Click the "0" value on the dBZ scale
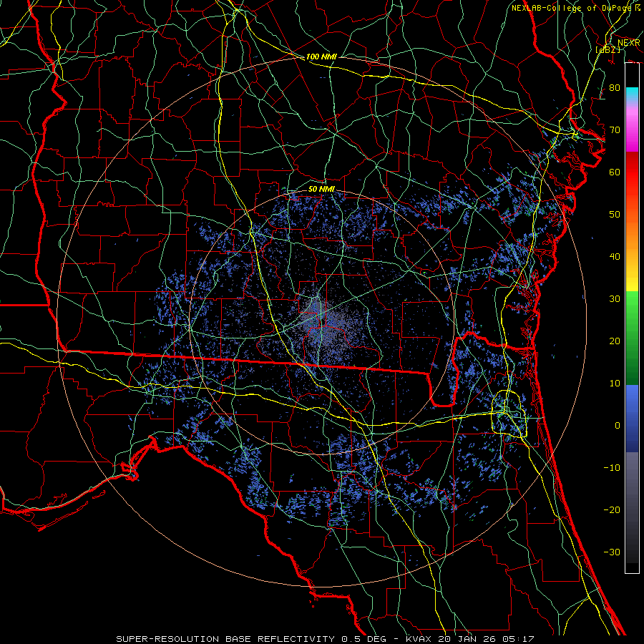Image resolution: width=644 pixels, height=644 pixels. [x=618, y=426]
